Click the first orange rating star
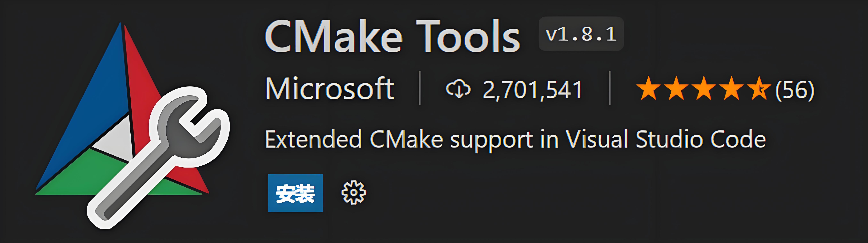The height and width of the screenshot is (243, 868). pyautogui.click(x=648, y=89)
